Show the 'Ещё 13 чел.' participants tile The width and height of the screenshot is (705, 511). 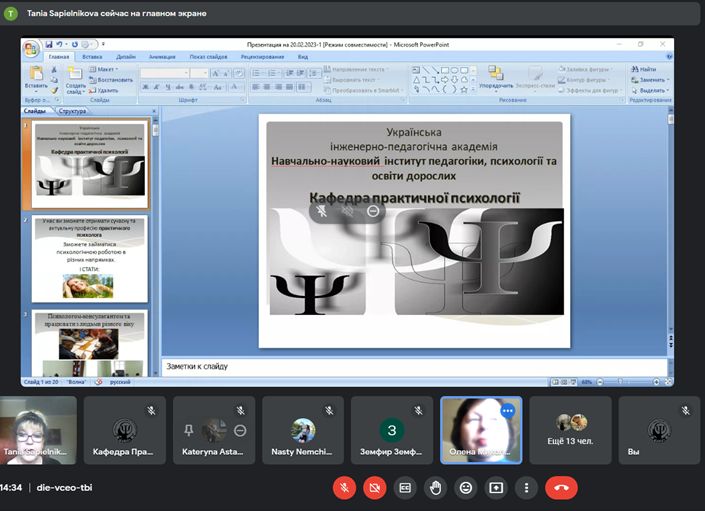[570, 430]
